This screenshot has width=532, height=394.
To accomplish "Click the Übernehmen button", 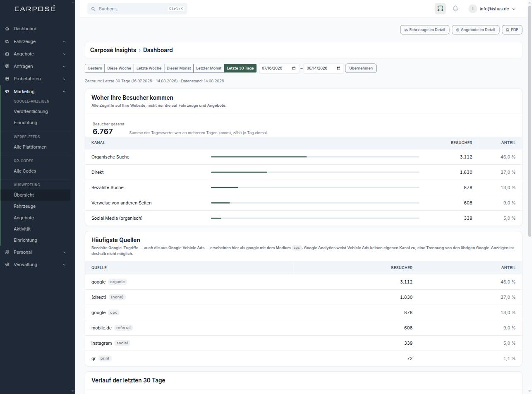I will (361, 68).
